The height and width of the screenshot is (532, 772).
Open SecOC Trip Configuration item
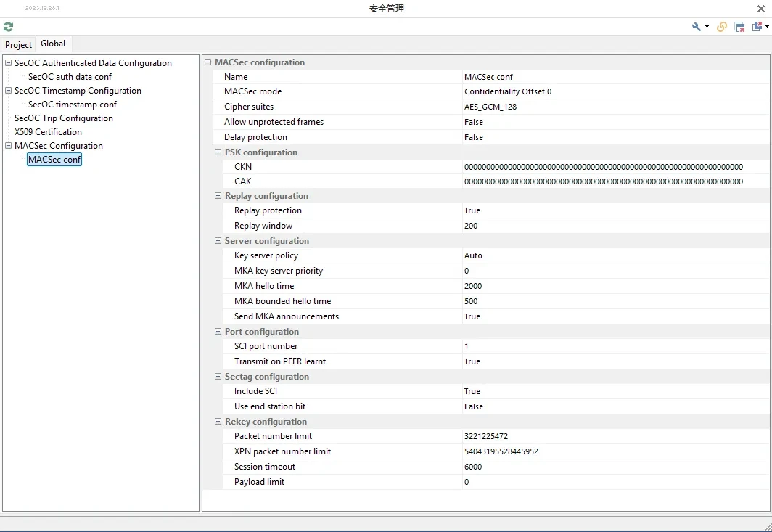(x=64, y=118)
